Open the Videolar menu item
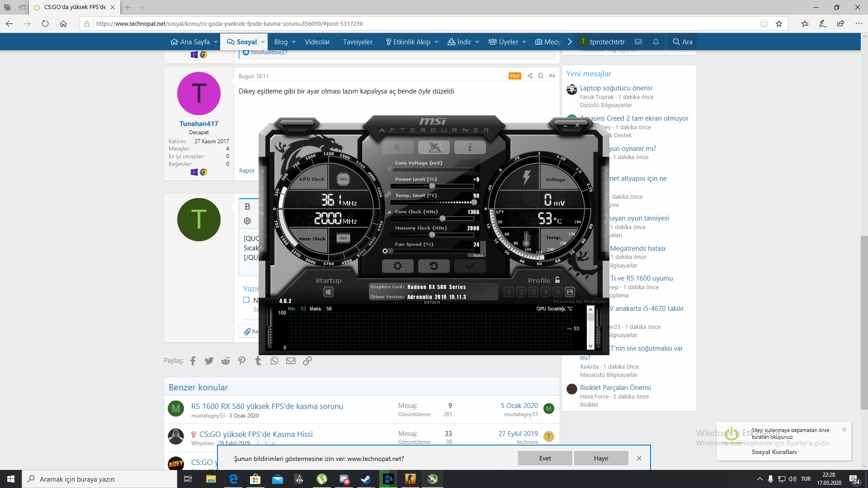The height and width of the screenshot is (488, 868). pyautogui.click(x=317, y=42)
